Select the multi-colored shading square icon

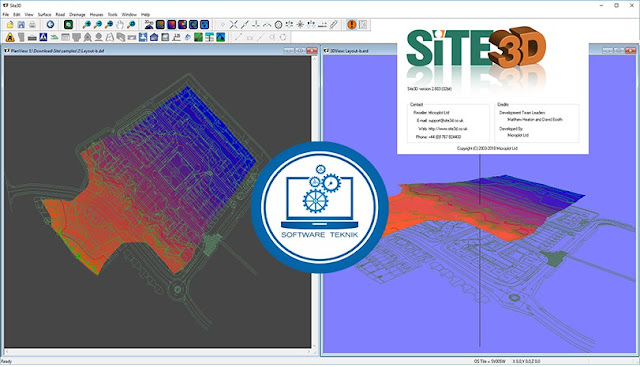point(182,24)
